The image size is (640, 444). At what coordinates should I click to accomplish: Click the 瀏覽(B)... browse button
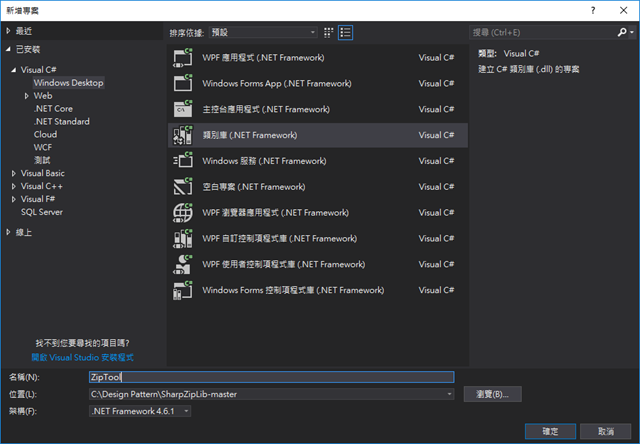(492, 394)
